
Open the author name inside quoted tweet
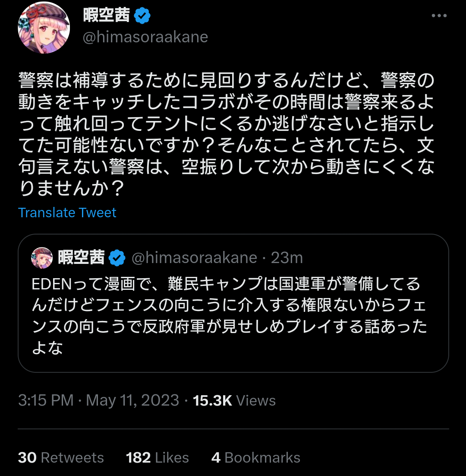pos(82,258)
